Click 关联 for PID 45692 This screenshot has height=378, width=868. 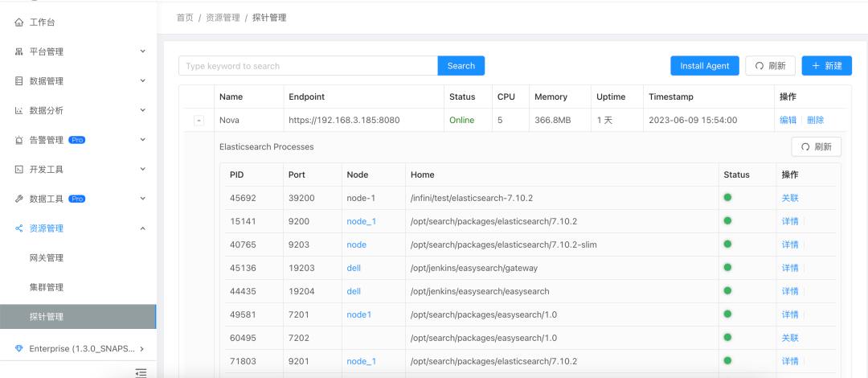coord(790,198)
